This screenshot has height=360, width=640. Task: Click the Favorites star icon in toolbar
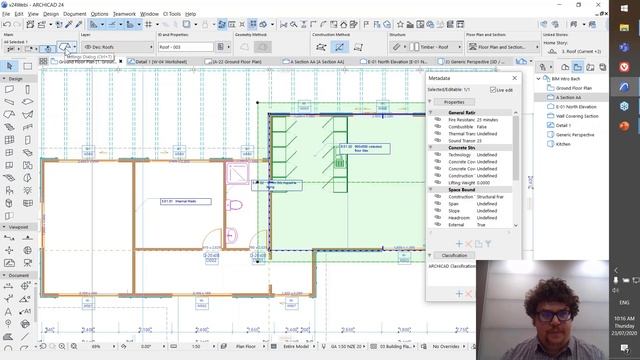pos(400,24)
